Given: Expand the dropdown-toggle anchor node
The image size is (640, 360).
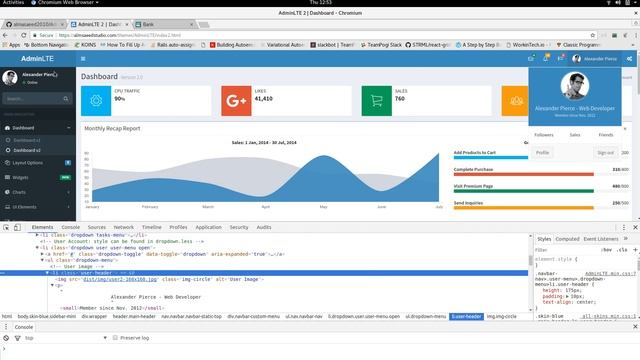Looking at the screenshot, I should pos(42,254).
